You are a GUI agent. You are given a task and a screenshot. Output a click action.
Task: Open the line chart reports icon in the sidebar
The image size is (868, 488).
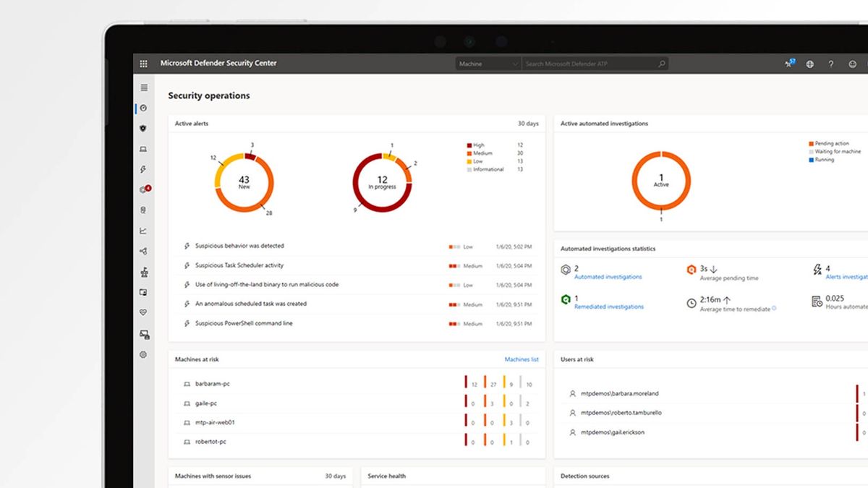coord(143,231)
